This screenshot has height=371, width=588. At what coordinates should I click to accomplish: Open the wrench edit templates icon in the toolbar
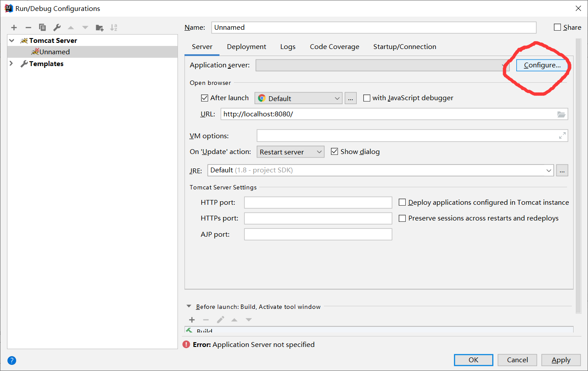[x=57, y=28]
